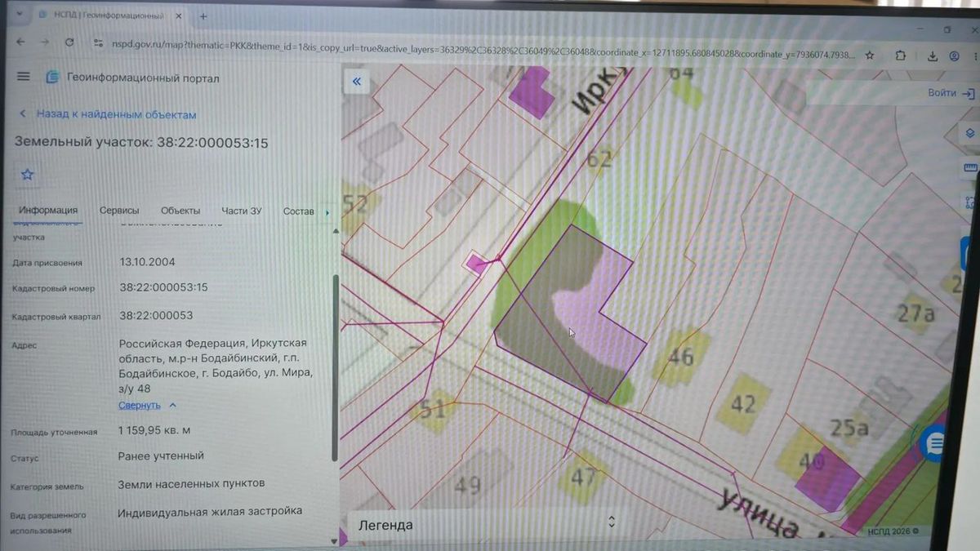980x551 pixels.
Task: Click the date 13.10.2004
Action: point(147,262)
